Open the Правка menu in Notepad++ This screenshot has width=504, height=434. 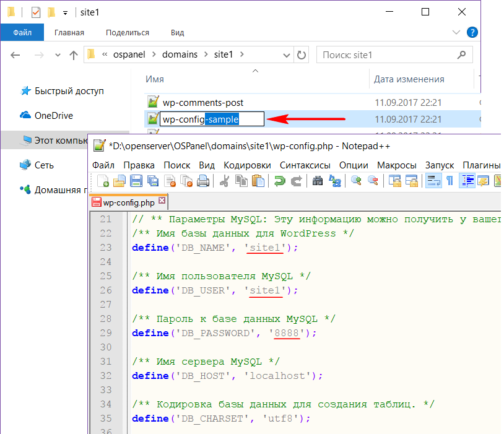(139, 165)
